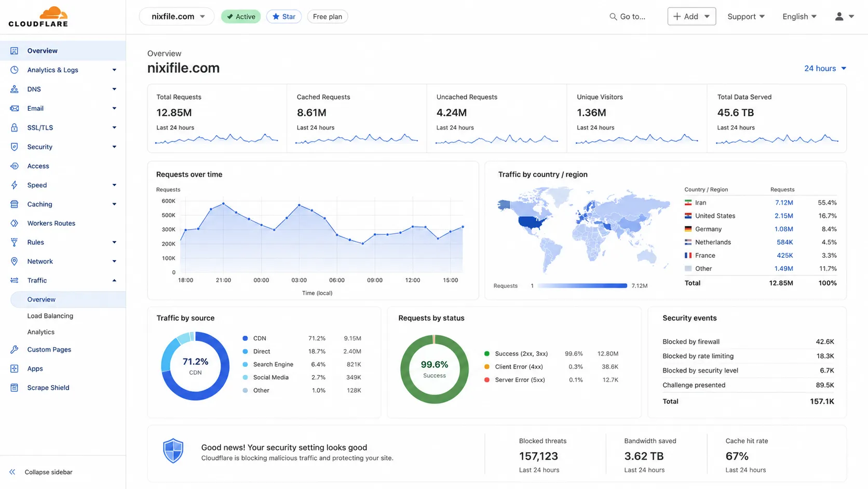Open the nixfile.com domain selector dropdown
Image resolution: width=868 pixels, height=489 pixels.
[177, 17]
